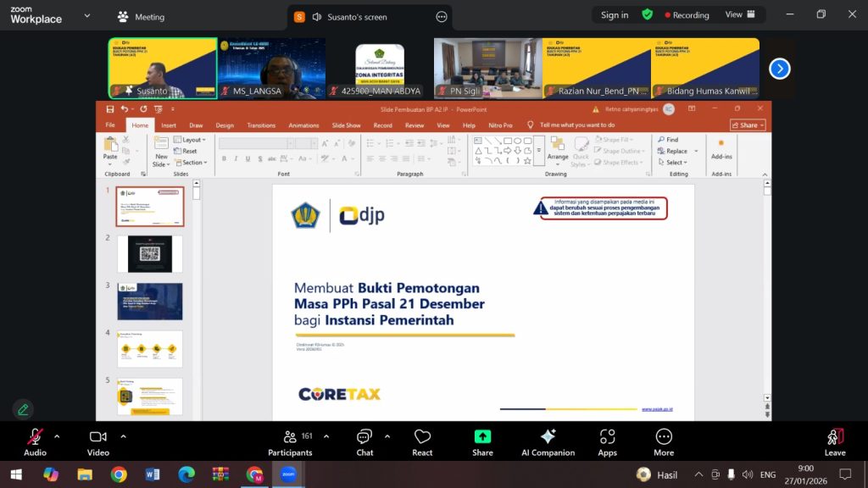Screen dimensions: 868x488
Task: Open the Zoom Chat panel
Action: point(364,441)
